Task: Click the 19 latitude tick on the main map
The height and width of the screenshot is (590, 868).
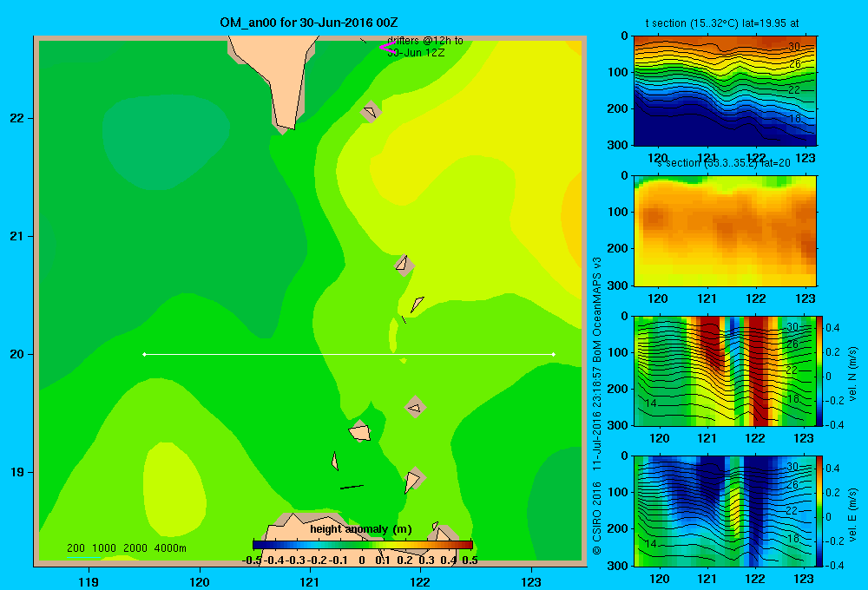Action: tap(17, 472)
